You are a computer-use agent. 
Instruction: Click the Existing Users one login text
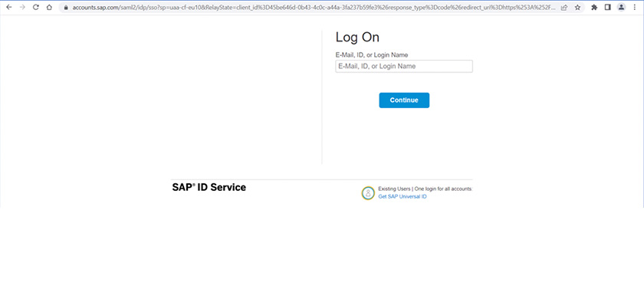(425, 189)
